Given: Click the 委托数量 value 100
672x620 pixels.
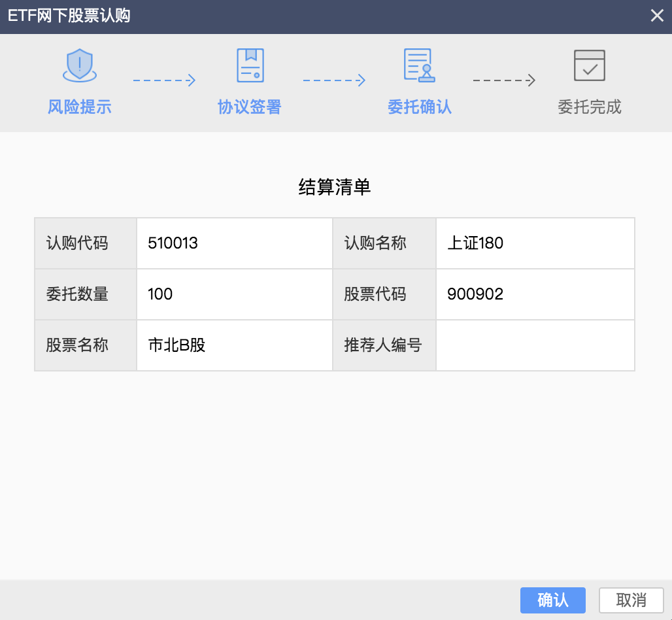Looking at the screenshot, I should 161,294.
